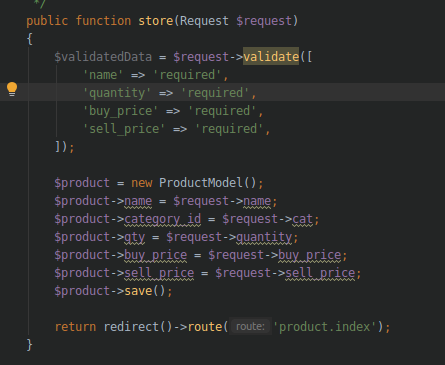The width and height of the screenshot is (445, 365).
Task: Click the Request type hint in signature
Action: click(204, 21)
